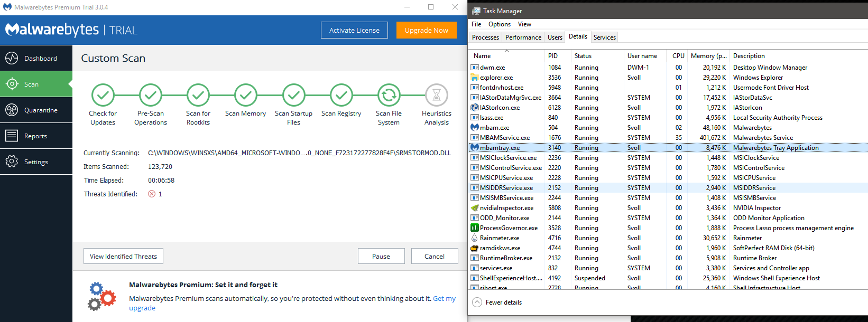Screen dimensions: 868x322
Task: Select the Details tab in Task Manager
Action: point(578,36)
